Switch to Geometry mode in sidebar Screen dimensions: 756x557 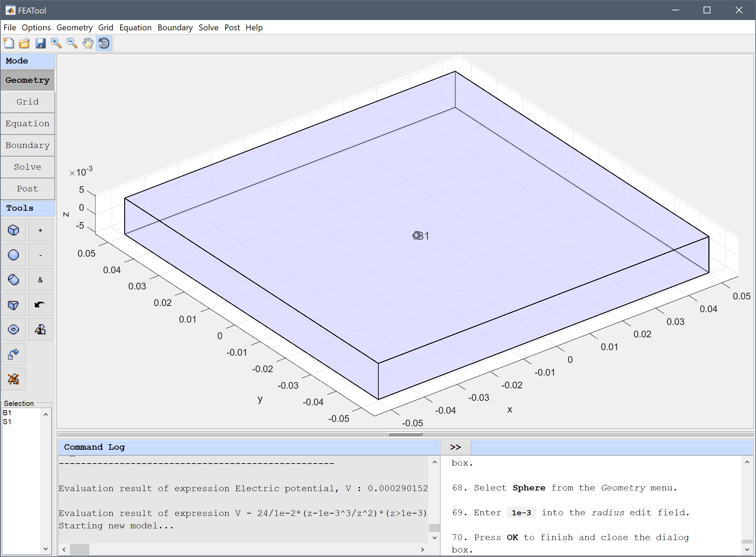point(28,80)
